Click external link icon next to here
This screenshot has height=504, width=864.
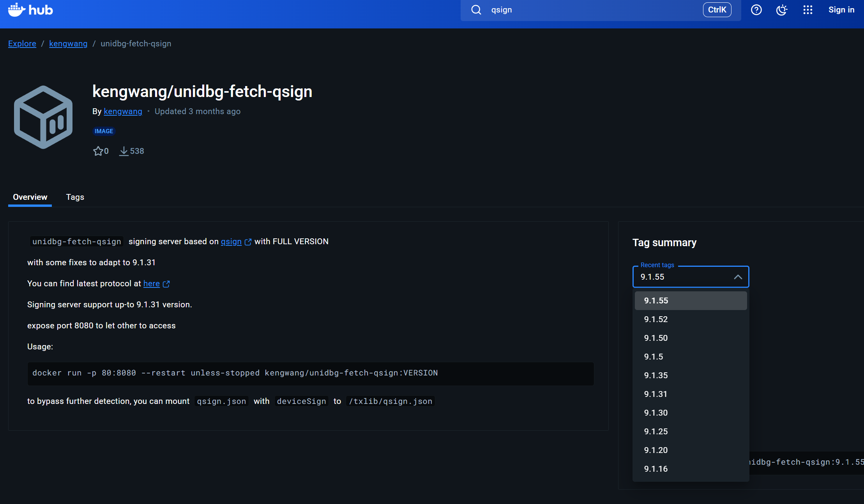point(166,284)
